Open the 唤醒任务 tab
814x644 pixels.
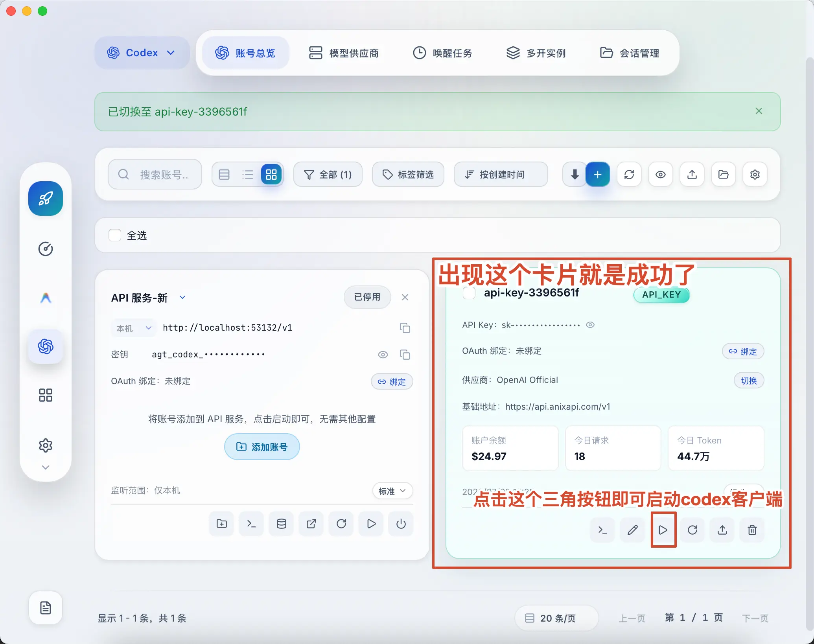(442, 53)
